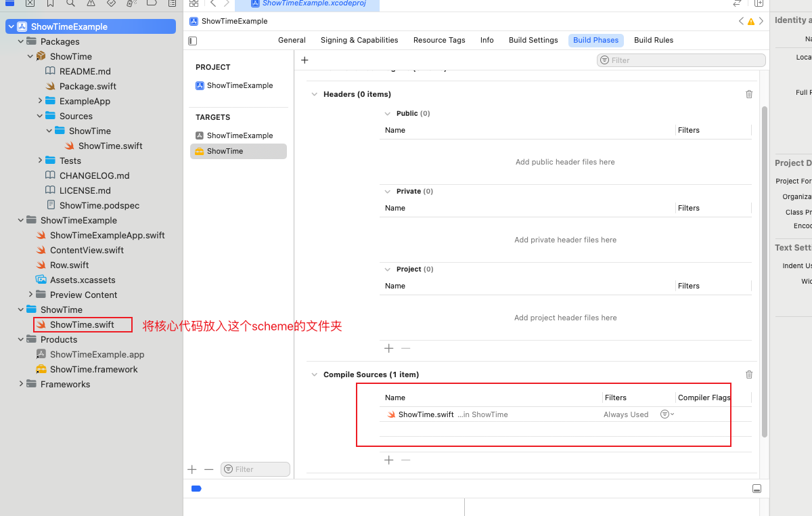The height and width of the screenshot is (516, 812).
Task: Click the ShowTimeExample jump bar breadcrumb
Action: [x=229, y=22]
